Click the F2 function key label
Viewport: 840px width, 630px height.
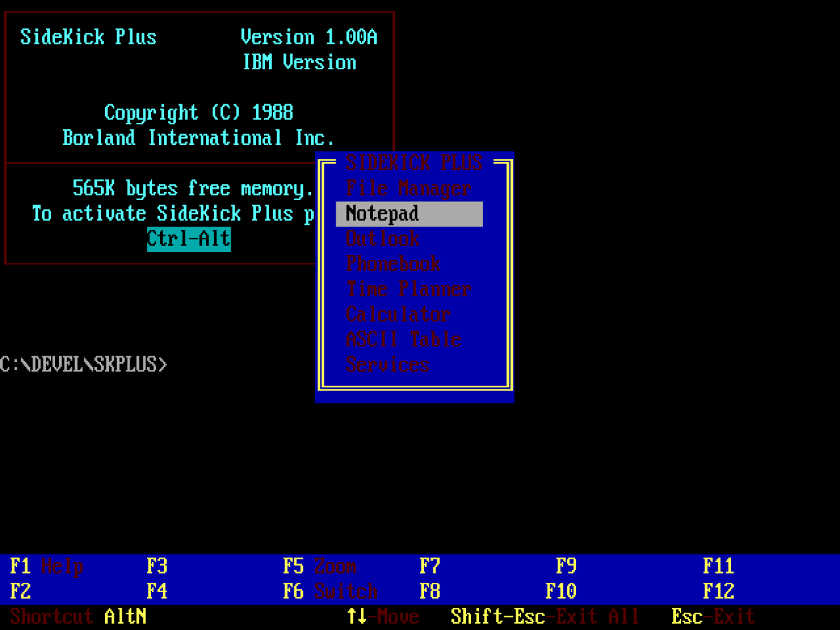20,591
